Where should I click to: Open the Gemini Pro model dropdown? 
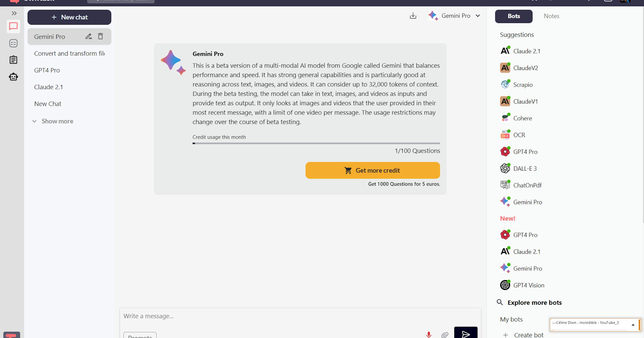tap(478, 16)
